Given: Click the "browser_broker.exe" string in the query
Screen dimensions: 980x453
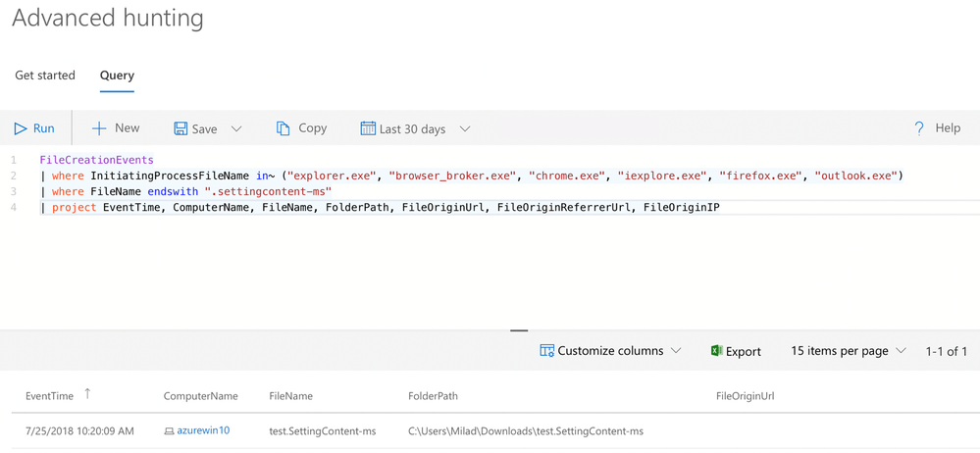Looking at the screenshot, I should (x=453, y=176).
